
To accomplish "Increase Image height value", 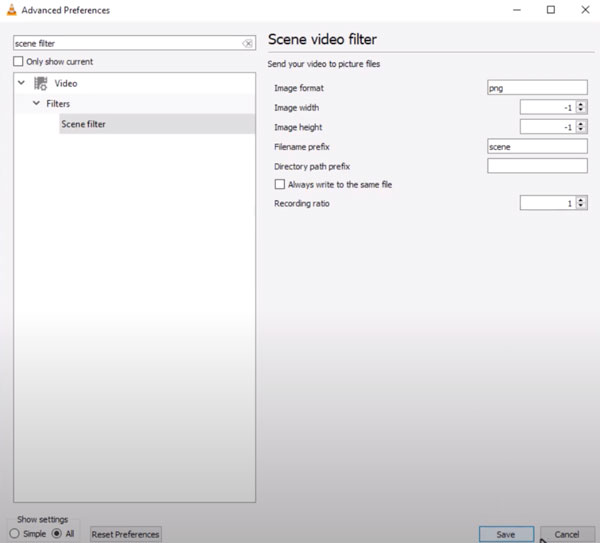I will (x=581, y=124).
